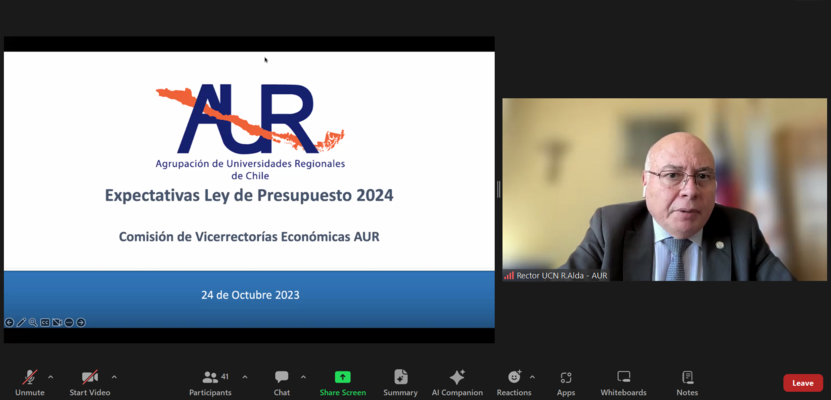Go to previous slide arrow
Screen dimensions: 831x400
coord(9,322)
